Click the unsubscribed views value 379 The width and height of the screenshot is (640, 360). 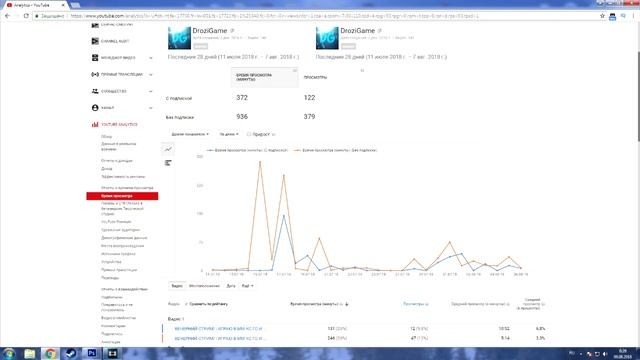pyautogui.click(x=309, y=117)
